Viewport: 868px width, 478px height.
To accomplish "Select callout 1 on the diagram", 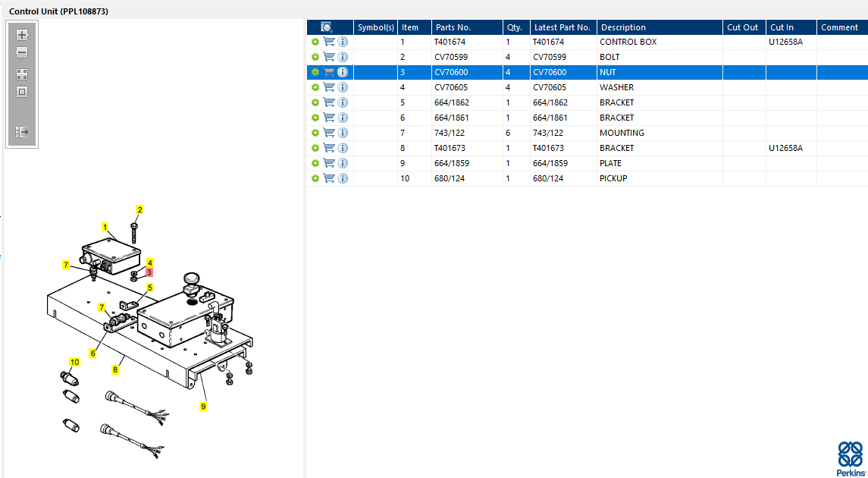I will click(105, 226).
